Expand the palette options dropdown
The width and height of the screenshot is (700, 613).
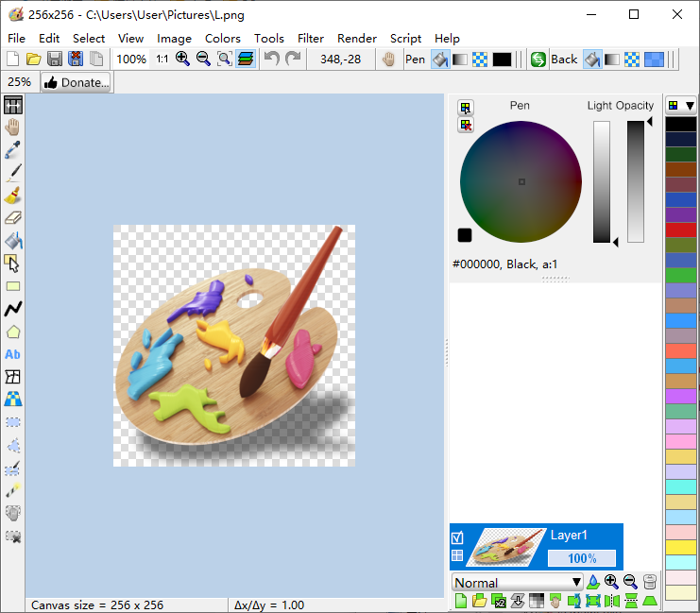point(681,106)
